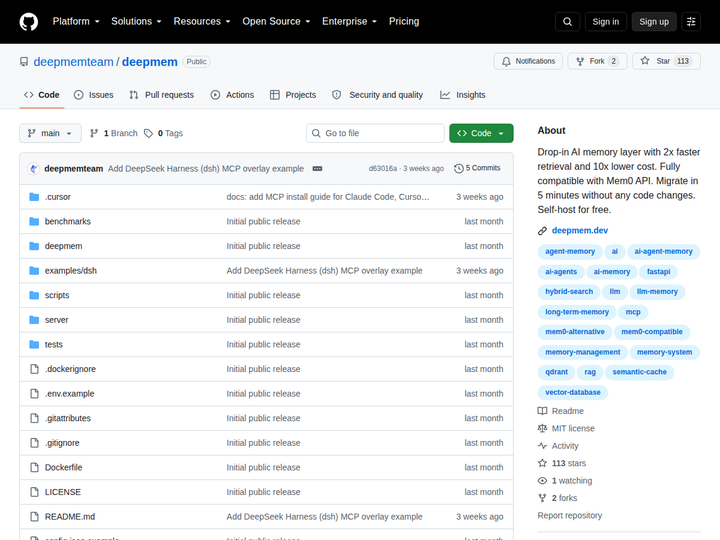This screenshot has height=540, width=720.
Task: Select the Fork icon
Action: [580, 62]
